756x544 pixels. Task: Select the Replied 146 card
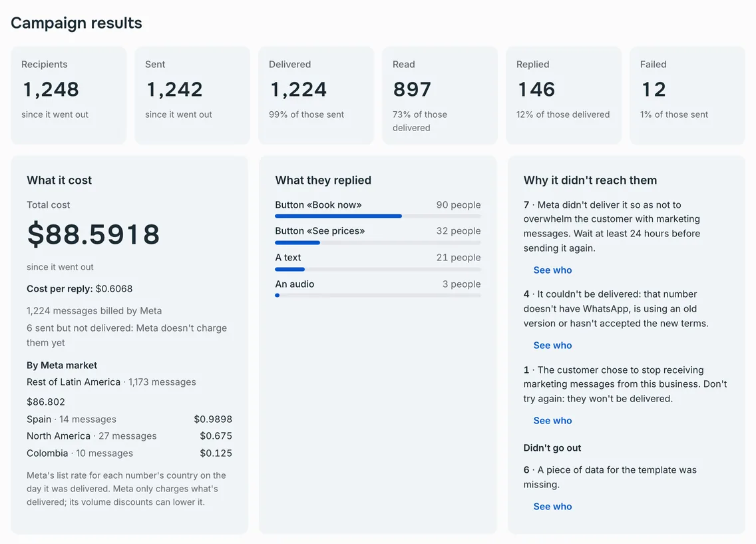click(x=564, y=95)
